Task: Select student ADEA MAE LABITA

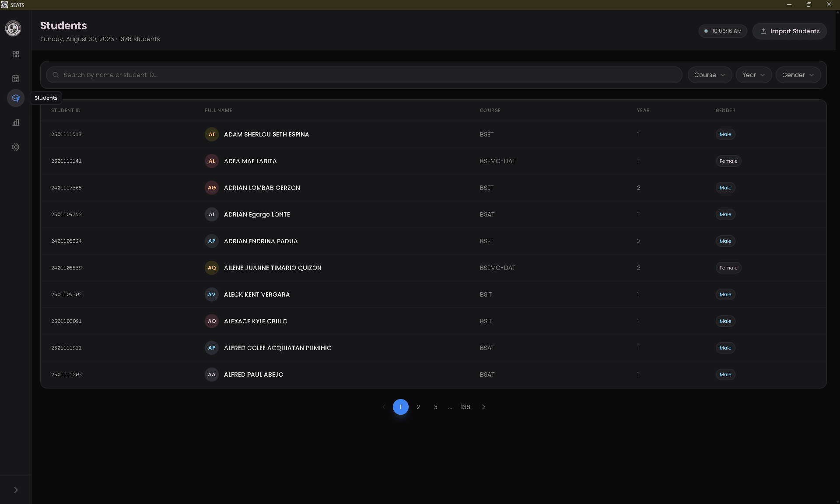Action: pos(250,161)
